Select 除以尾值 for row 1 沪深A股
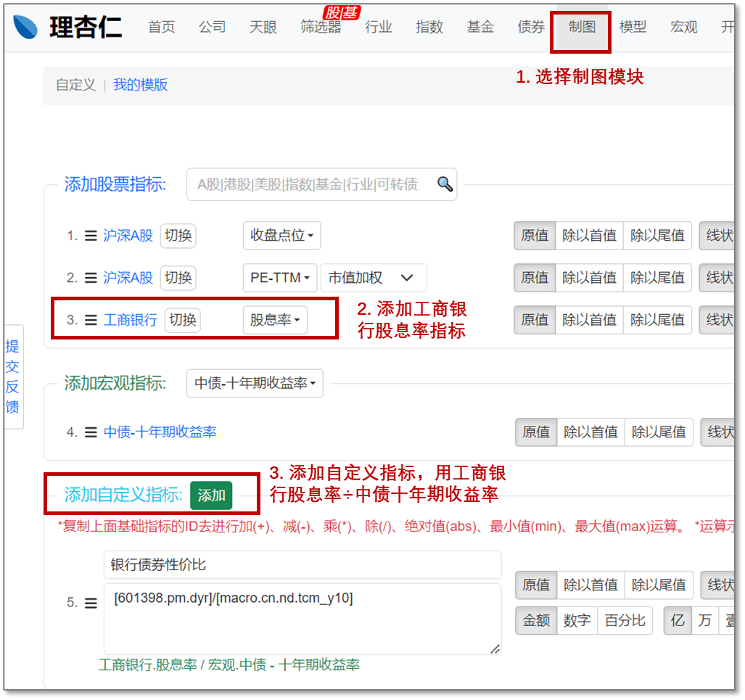The image size is (745, 700). click(x=657, y=236)
